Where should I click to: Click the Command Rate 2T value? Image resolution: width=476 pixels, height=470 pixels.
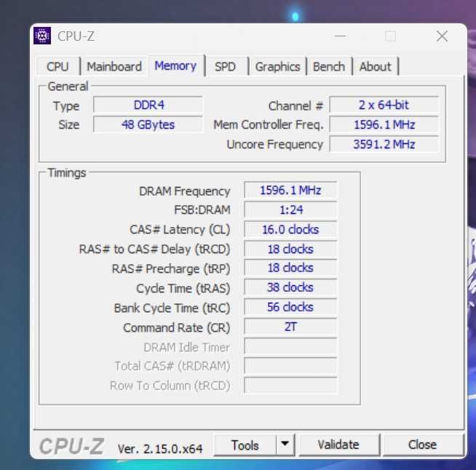point(290,327)
